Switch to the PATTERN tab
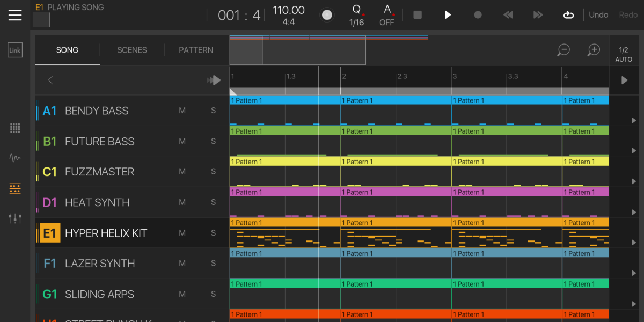Image resolution: width=644 pixels, height=322 pixels. [196, 50]
